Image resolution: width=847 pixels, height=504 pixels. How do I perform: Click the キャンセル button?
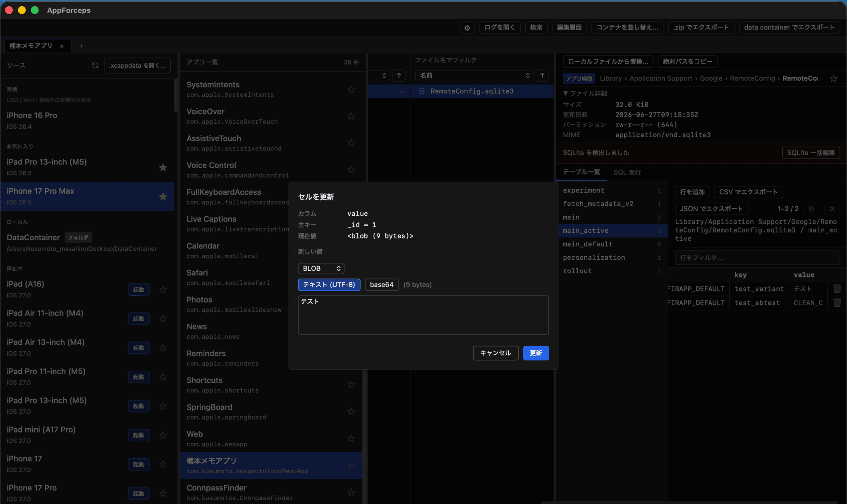495,353
